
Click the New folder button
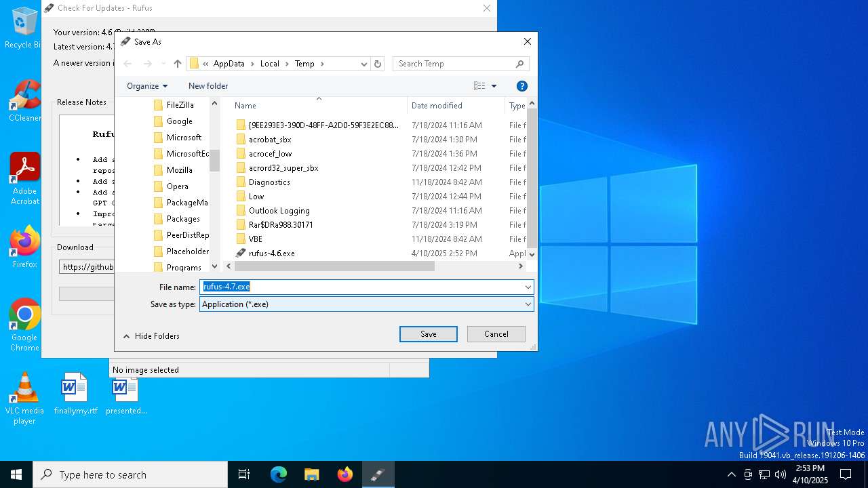[208, 86]
